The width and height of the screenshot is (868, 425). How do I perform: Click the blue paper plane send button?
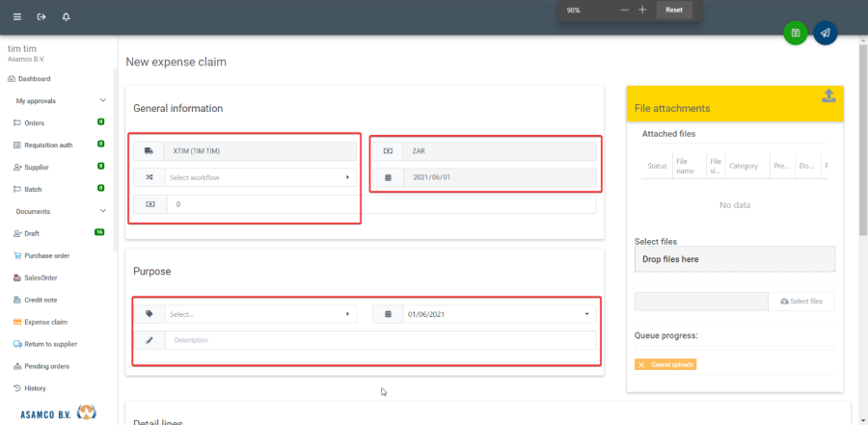(x=825, y=33)
